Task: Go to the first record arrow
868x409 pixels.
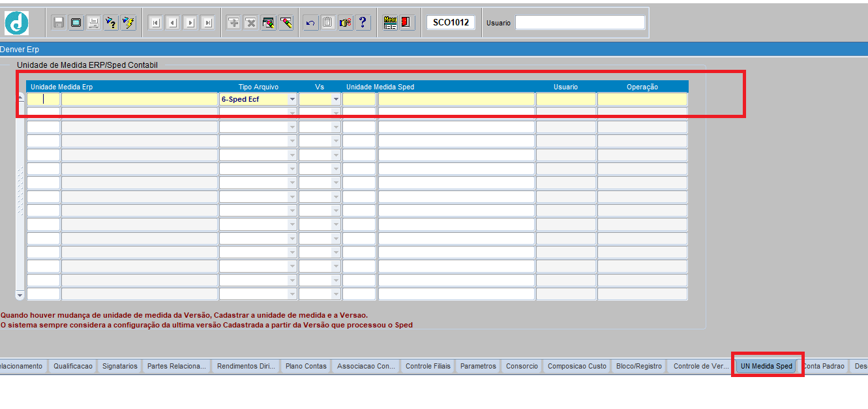Action: (155, 23)
